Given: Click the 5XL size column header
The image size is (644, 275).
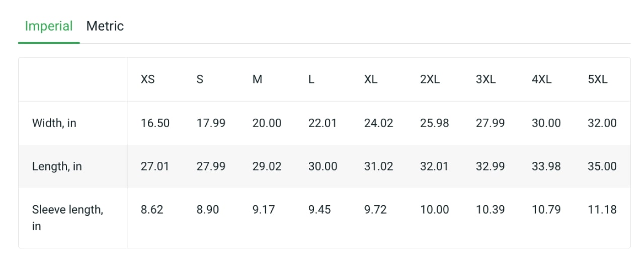Looking at the screenshot, I should click(597, 79).
